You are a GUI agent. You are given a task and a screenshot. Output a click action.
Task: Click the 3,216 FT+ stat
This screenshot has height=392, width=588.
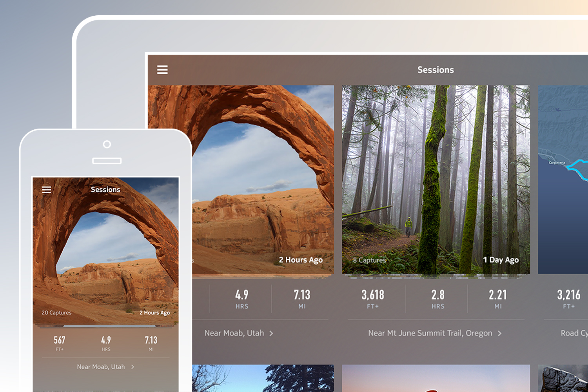tap(569, 299)
